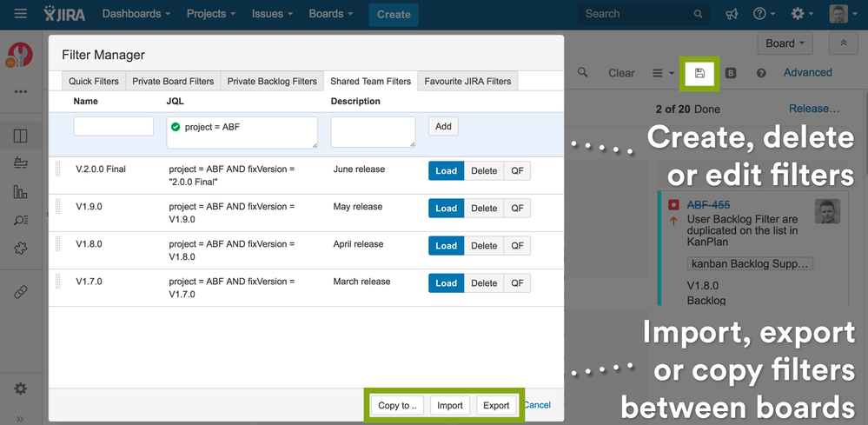Click the B icon in board toolbar
This screenshot has height=425, width=868.
click(x=731, y=73)
